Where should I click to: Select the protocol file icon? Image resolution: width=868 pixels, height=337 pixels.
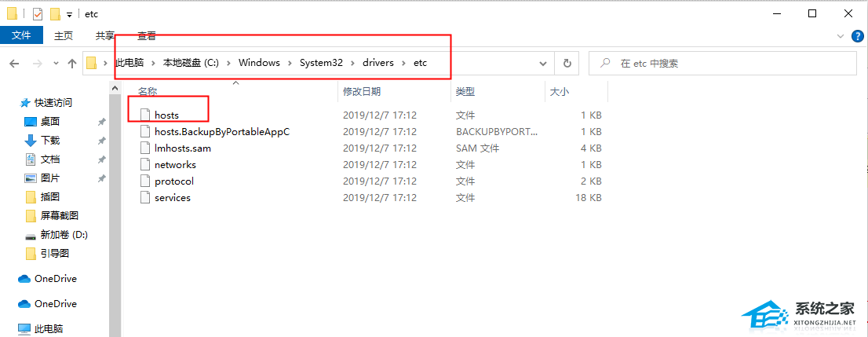click(145, 181)
